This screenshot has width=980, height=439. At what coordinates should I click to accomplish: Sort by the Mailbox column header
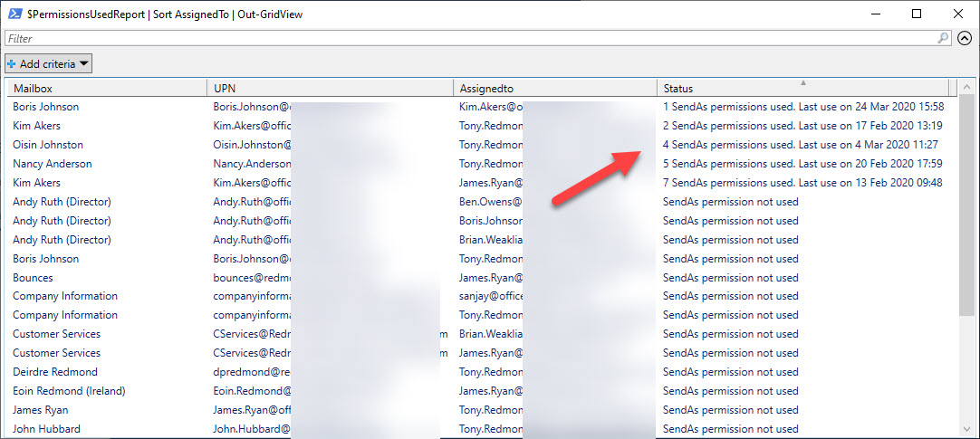tap(107, 88)
